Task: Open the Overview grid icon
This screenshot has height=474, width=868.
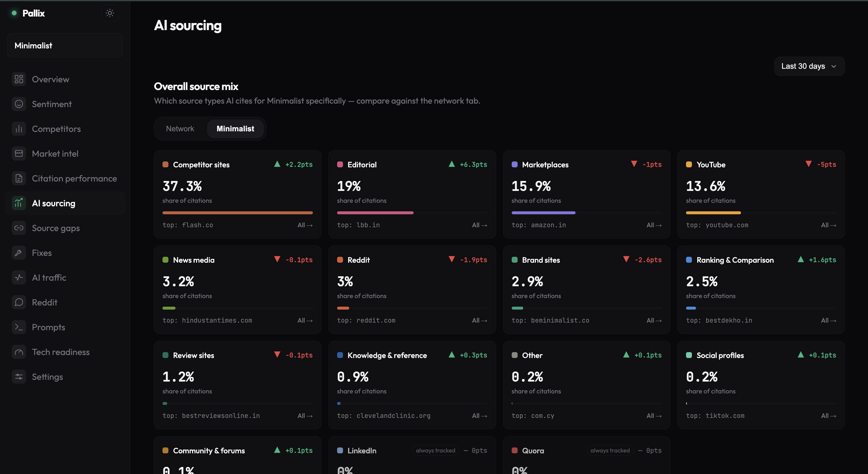Action: (19, 79)
